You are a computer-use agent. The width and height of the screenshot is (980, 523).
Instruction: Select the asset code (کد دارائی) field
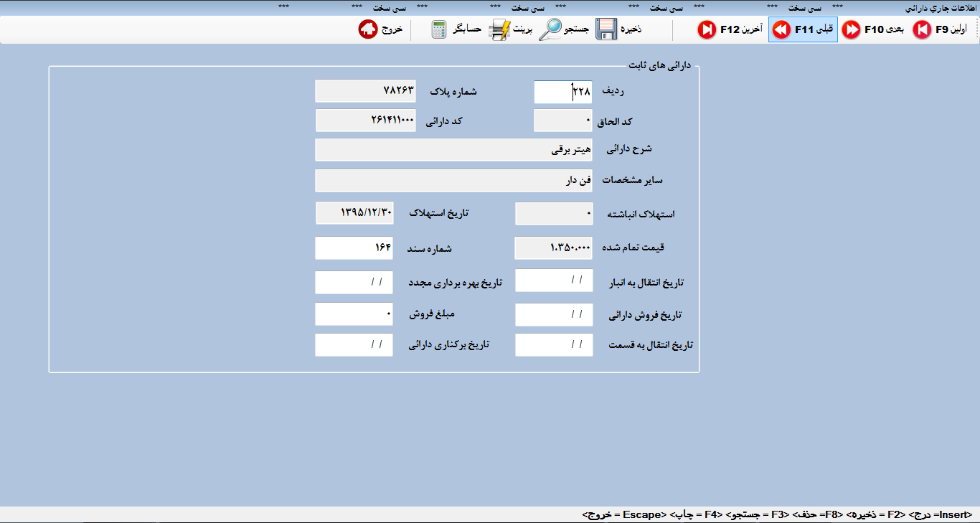click(365, 121)
